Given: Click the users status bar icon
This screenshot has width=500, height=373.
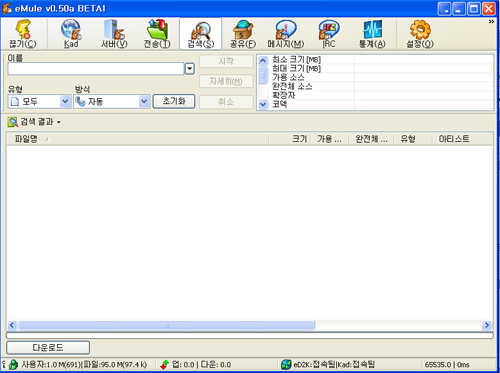Looking at the screenshot, I should click(13, 364).
